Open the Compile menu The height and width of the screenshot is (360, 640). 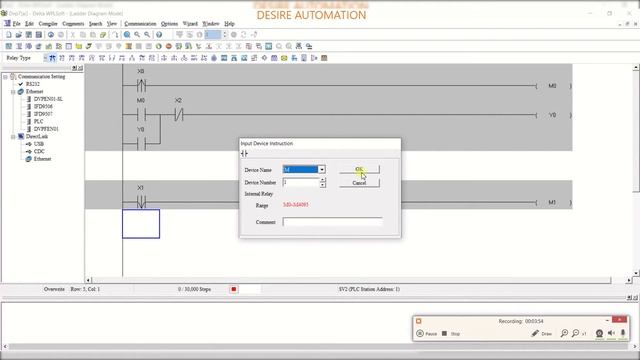[x=48, y=24]
